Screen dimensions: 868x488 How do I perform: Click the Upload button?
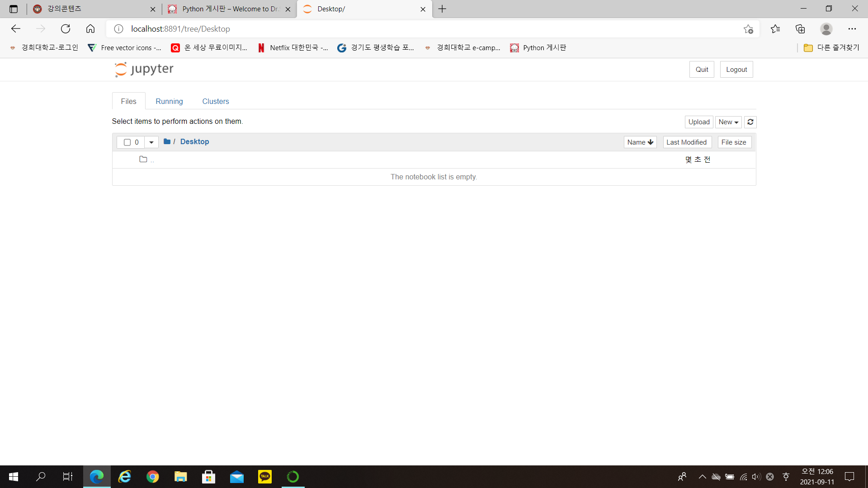click(698, 122)
